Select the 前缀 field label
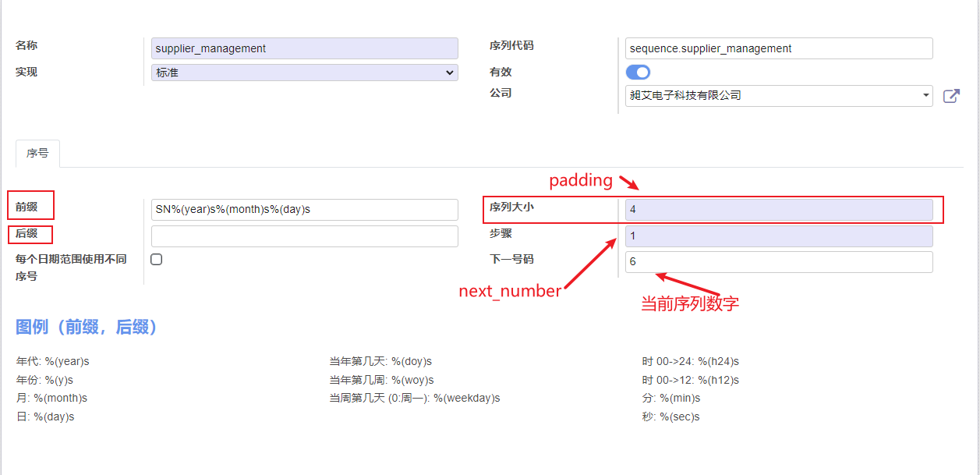980x475 pixels. pos(30,205)
